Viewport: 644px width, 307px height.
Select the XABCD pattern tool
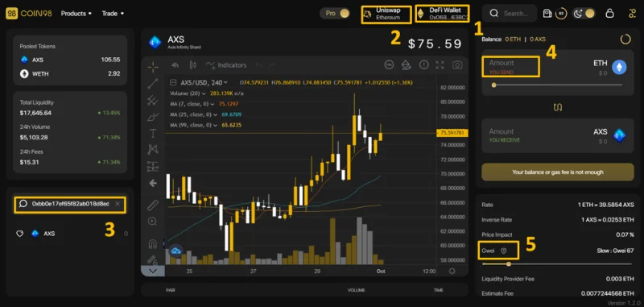[153, 150]
